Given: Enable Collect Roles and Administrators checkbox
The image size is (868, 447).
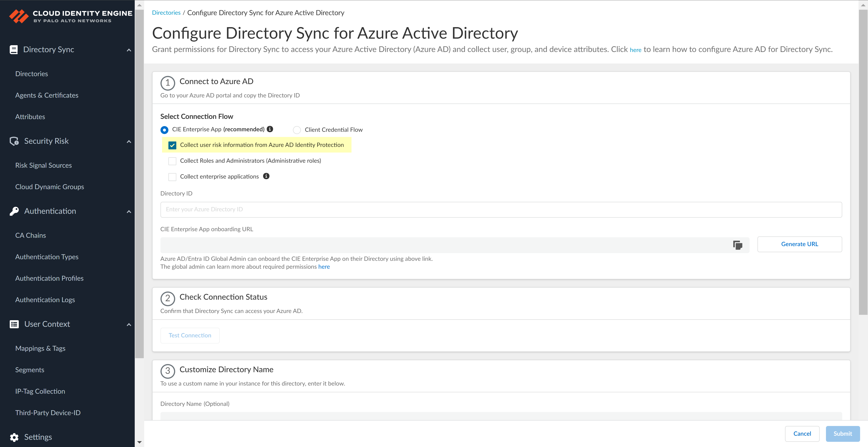Looking at the screenshot, I should [172, 161].
